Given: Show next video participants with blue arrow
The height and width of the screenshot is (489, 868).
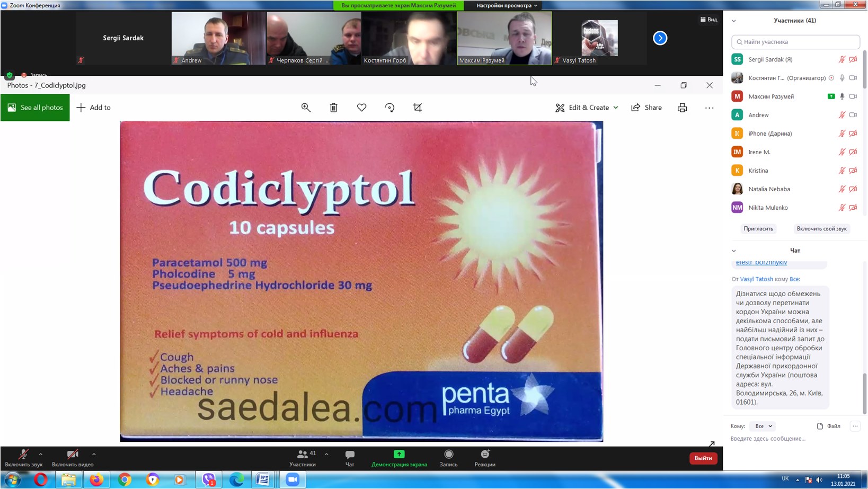Looking at the screenshot, I should pos(660,38).
